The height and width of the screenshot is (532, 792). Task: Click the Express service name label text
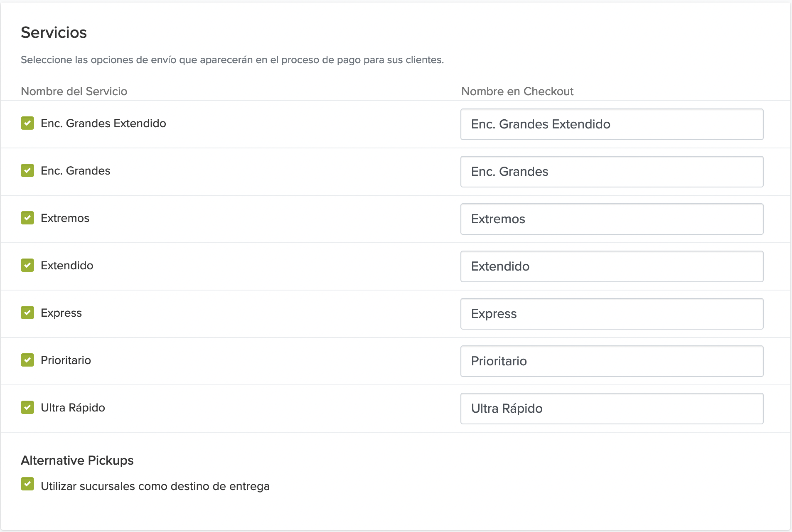click(61, 313)
